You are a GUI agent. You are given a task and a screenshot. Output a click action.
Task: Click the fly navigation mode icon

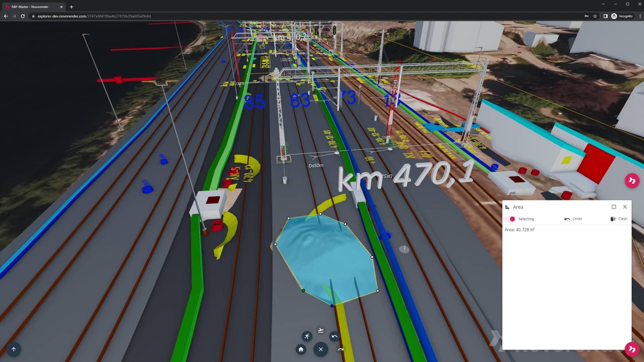pyautogui.click(x=321, y=330)
